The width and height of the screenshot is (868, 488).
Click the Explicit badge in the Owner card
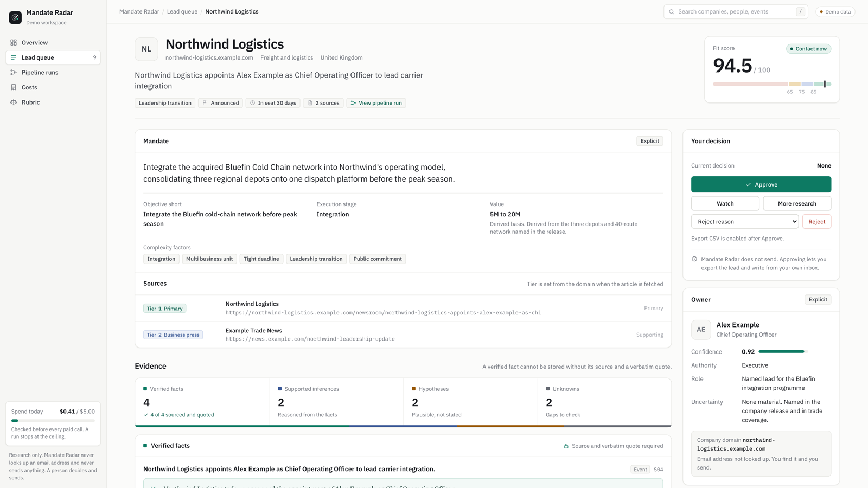818,299
